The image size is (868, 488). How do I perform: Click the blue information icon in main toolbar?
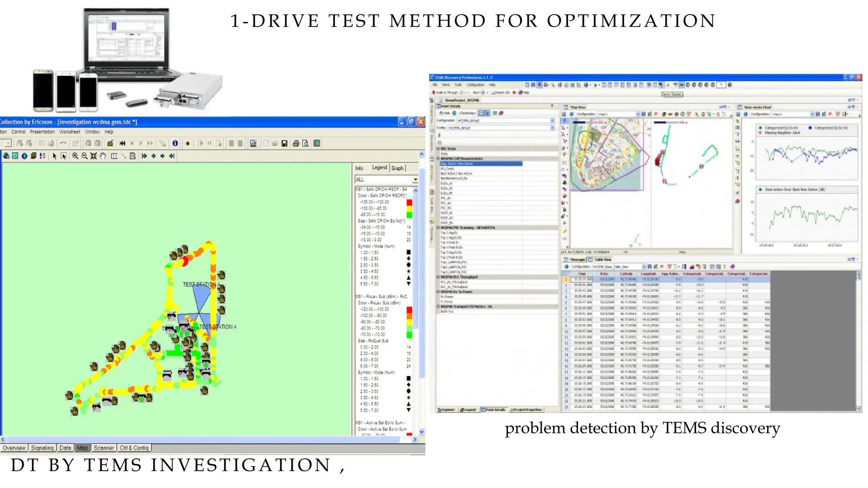tap(175, 144)
